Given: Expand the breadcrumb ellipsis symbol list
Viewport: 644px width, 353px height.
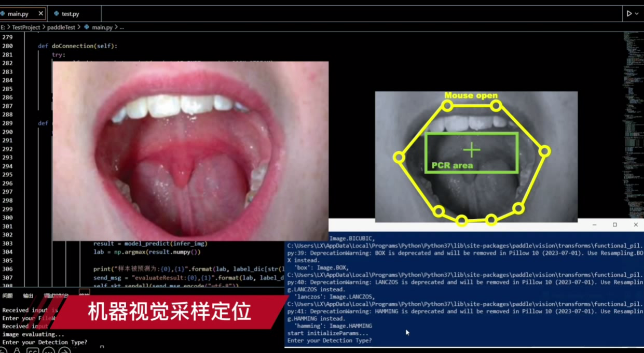Looking at the screenshot, I should click(122, 27).
